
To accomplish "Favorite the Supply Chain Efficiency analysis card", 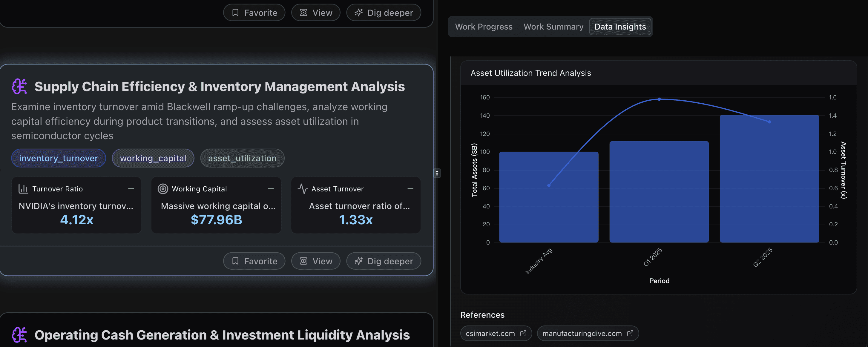I will click(254, 261).
